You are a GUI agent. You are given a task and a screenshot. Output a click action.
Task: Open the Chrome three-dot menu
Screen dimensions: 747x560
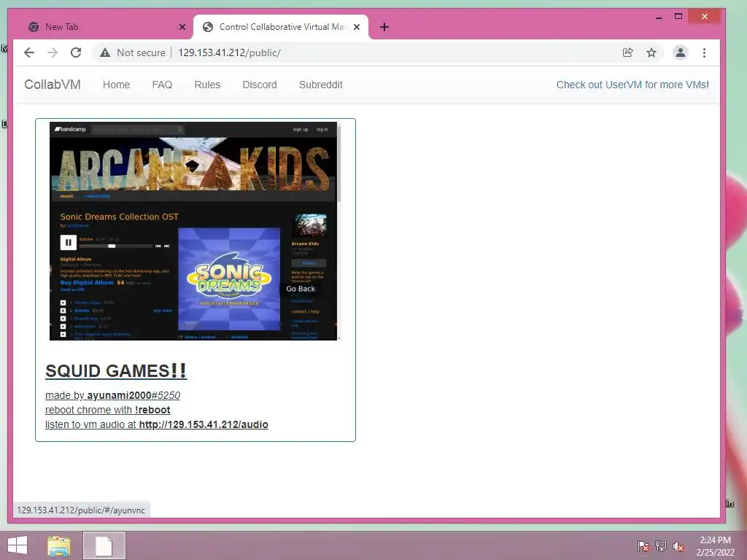(x=704, y=52)
